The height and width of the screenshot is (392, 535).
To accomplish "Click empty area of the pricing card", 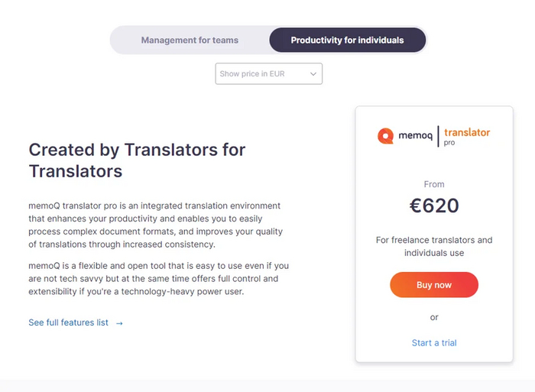I will point(382,321).
